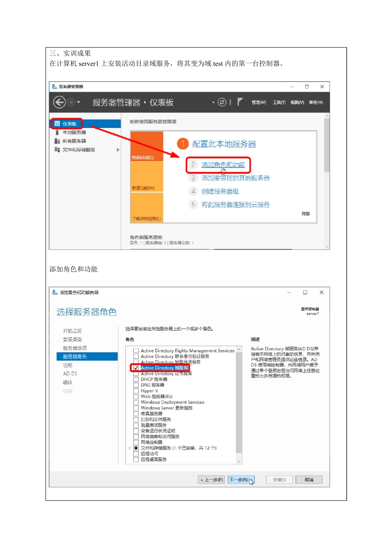Viewport: 392px width, 555px height.
Task: Open the 帮助(H) menu
Action: click(x=316, y=102)
